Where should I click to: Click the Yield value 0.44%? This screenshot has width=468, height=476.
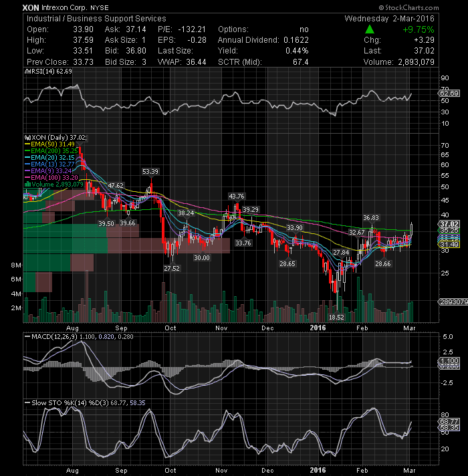click(x=297, y=51)
